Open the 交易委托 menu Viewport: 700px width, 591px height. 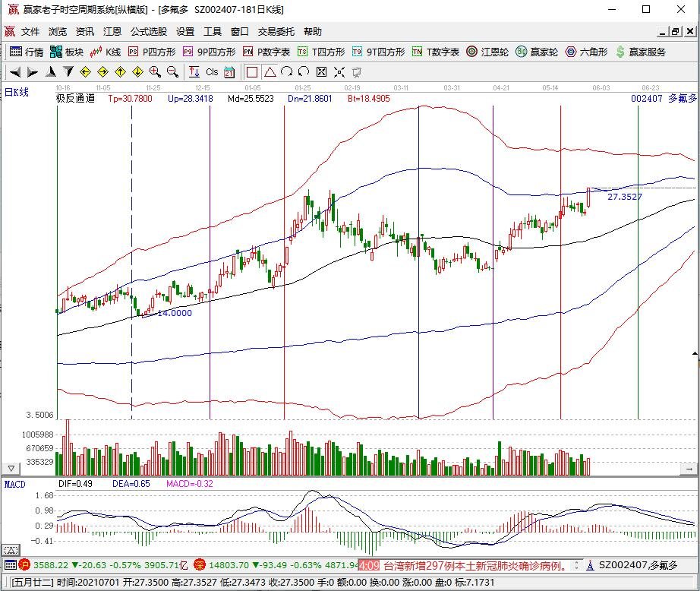pyautogui.click(x=276, y=32)
